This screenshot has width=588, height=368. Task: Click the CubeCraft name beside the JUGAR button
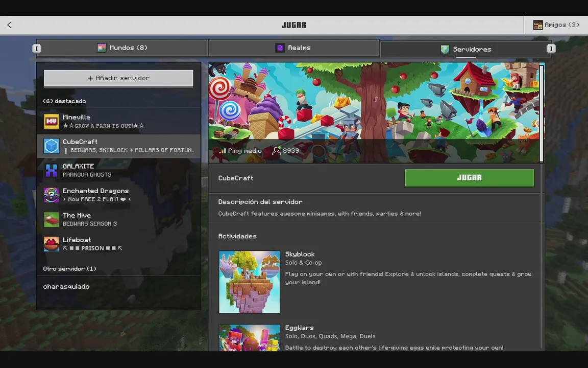click(235, 178)
